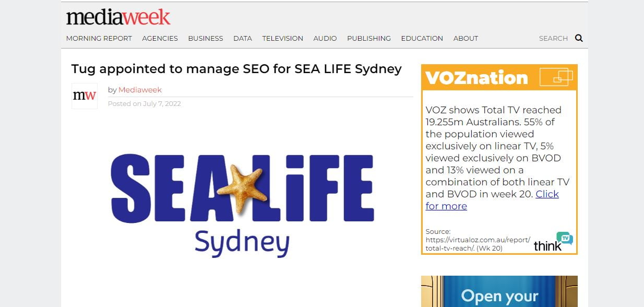This screenshot has height=307, width=644.
Task: Open the Publishing section
Action: [369, 38]
